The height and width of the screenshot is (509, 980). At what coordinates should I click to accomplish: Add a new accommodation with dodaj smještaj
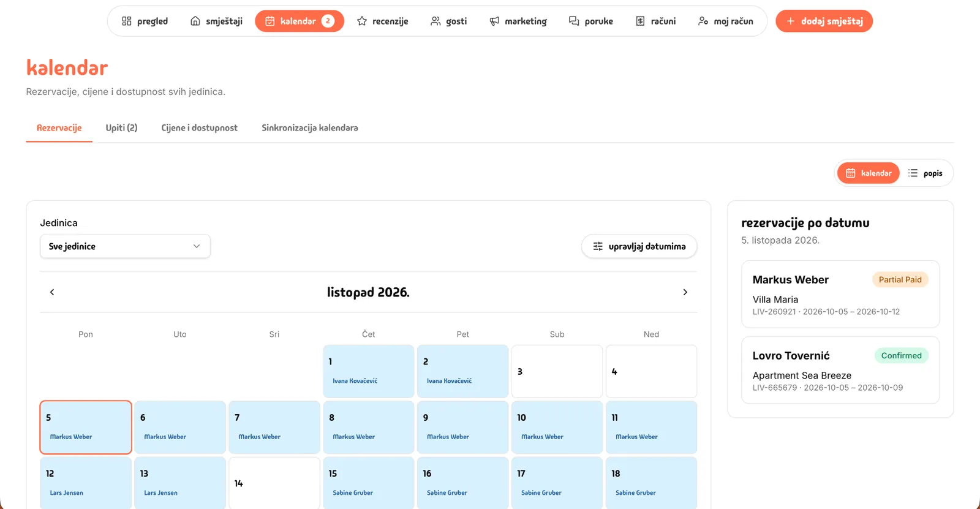pyautogui.click(x=824, y=21)
